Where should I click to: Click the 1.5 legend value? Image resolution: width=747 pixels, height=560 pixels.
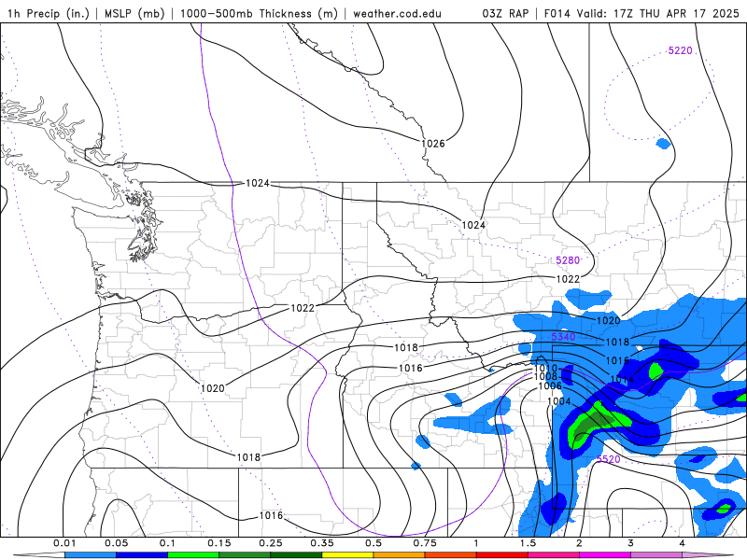pos(528,543)
